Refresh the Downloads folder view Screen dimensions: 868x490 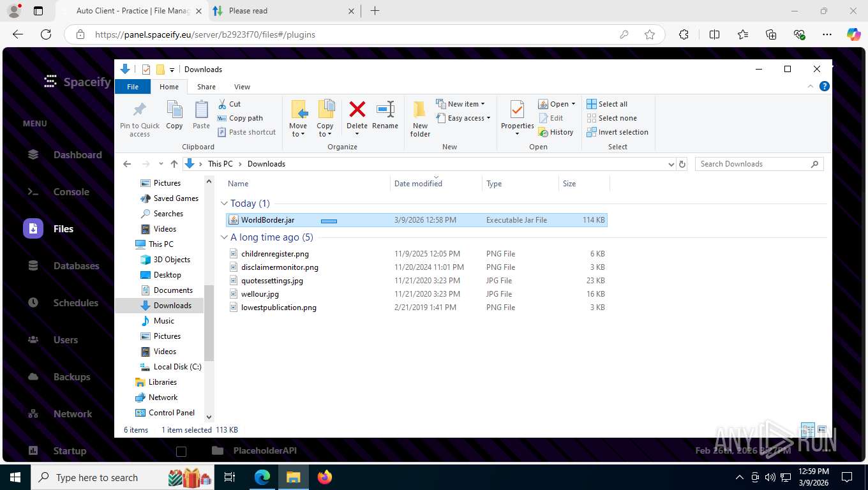coord(682,164)
